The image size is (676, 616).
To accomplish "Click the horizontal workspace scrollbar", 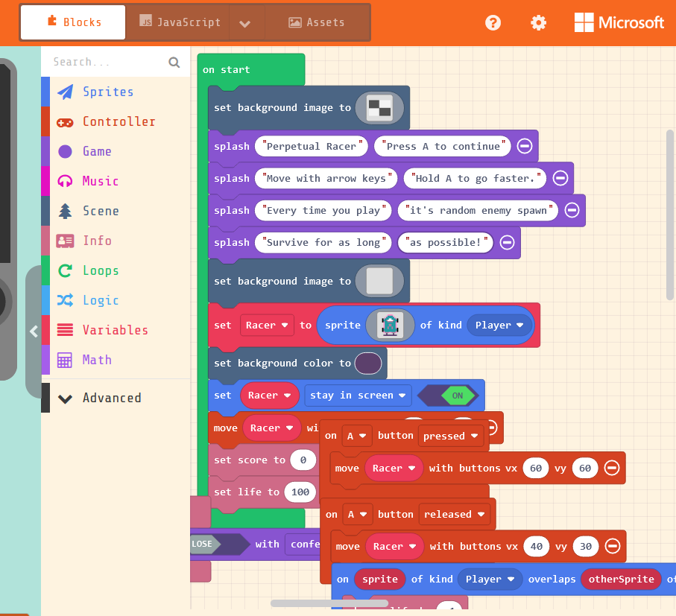I will [x=329, y=603].
